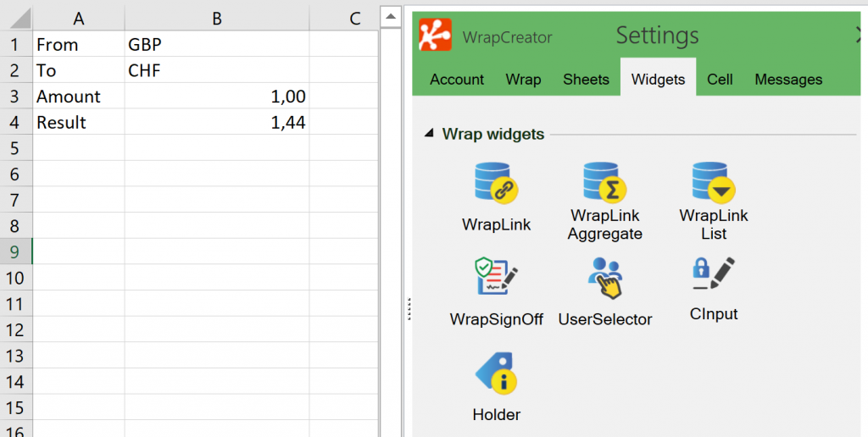Add a WrapLink List widget
The image size is (868, 437).
[714, 202]
